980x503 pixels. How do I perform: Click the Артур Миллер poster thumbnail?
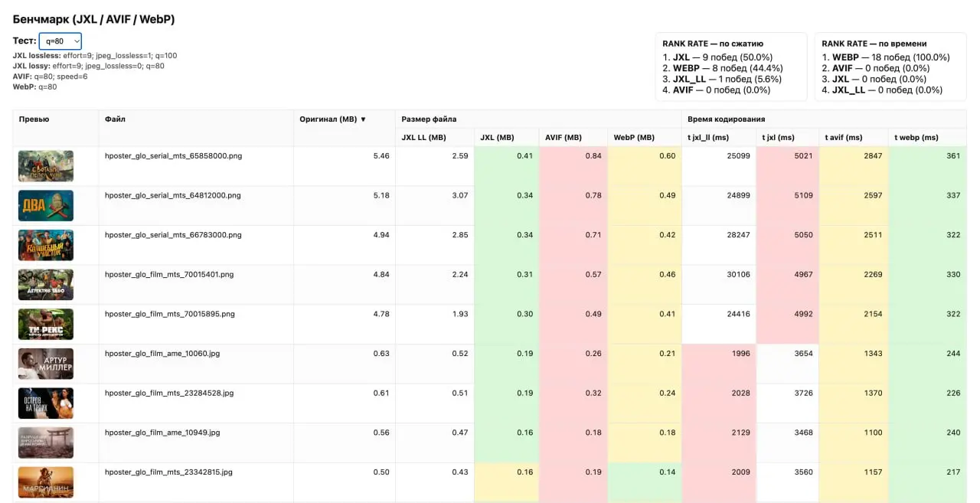(x=46, y=364)
